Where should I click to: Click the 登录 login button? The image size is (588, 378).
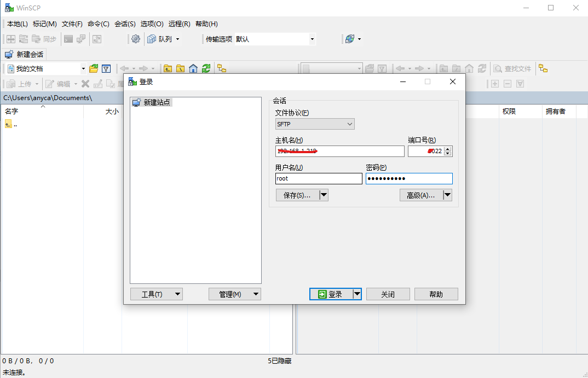pyautogui.click(x=331, y=294)
